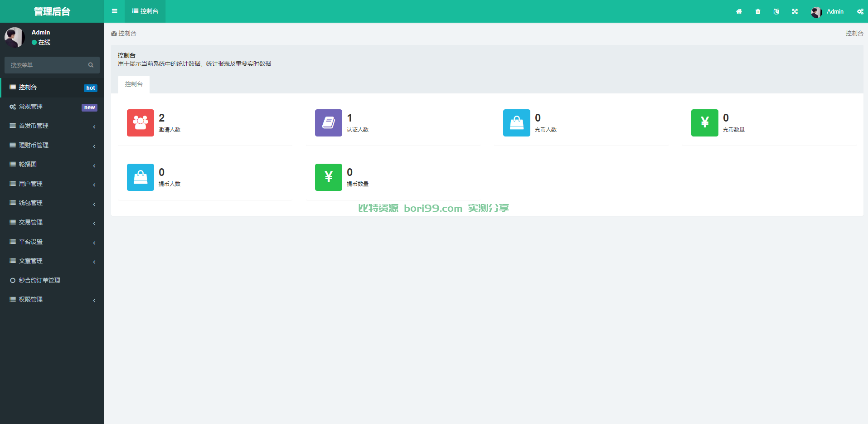Expand 平台设置 with its chevron

94,243
